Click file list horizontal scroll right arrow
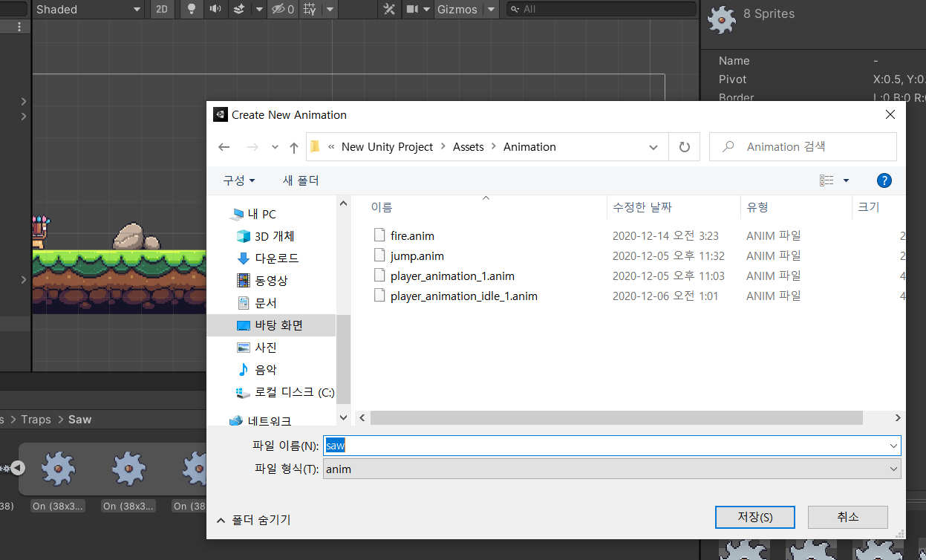The width and height of the screenshot is (926, 560). coord(897,418)
